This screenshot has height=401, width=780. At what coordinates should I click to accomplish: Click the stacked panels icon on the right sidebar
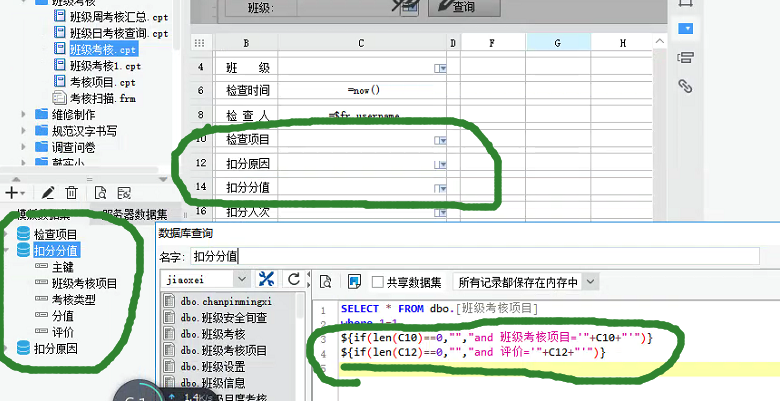[x=685, y=57]
